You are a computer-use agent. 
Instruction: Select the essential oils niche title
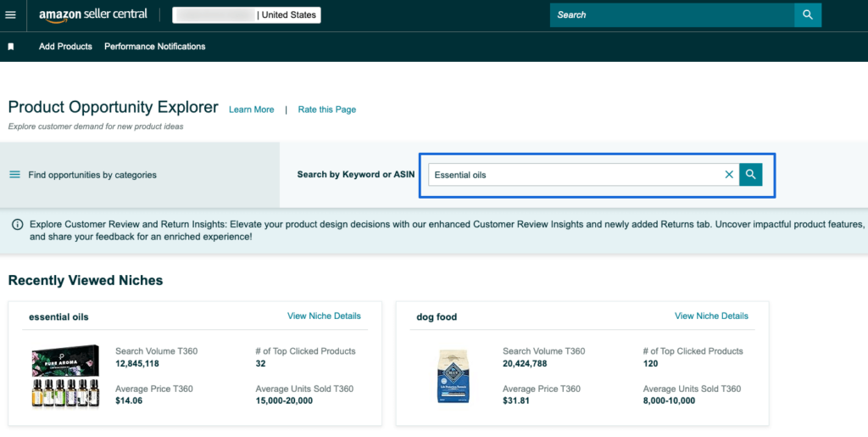coord(58,317)
